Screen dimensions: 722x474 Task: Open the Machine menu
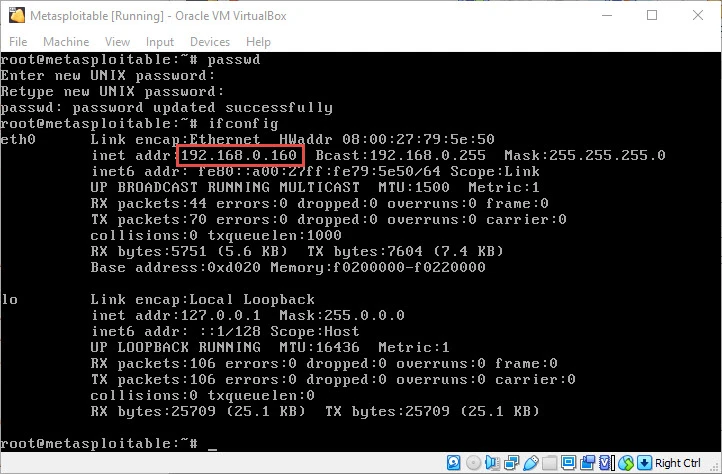[x=66, y=42]
